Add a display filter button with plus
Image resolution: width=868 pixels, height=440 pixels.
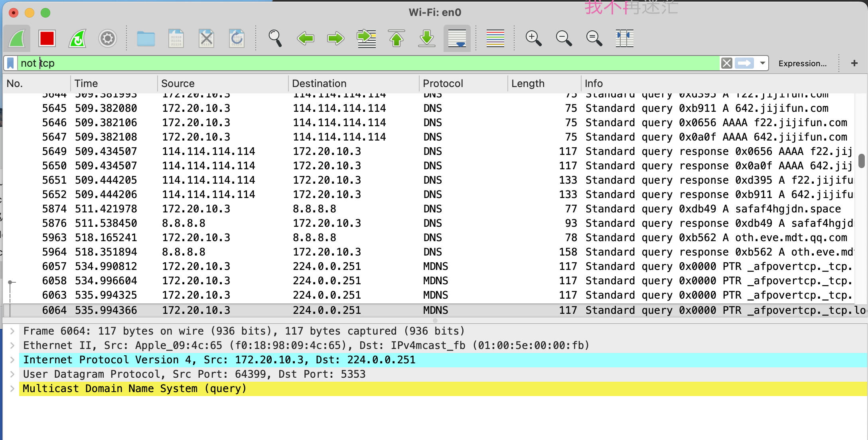[x=854, y=63]
